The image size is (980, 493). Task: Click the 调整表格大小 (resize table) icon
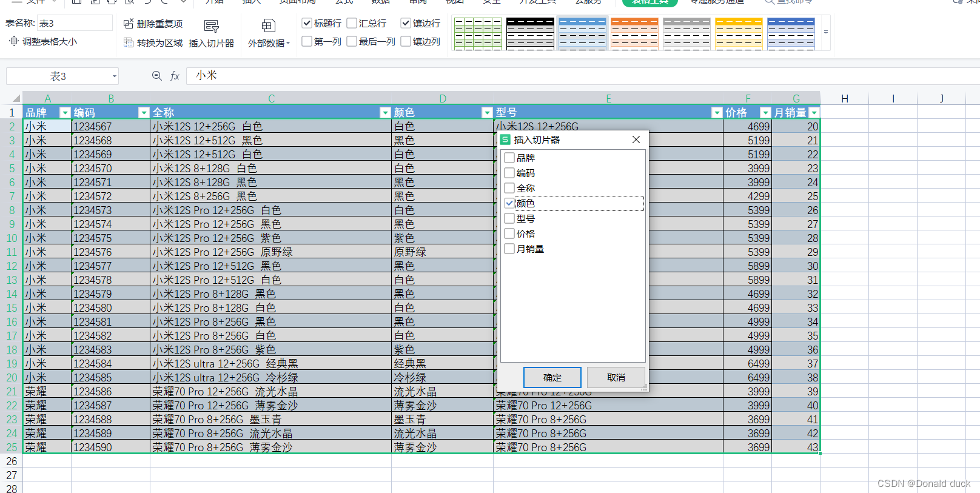(x=14, y=41)
